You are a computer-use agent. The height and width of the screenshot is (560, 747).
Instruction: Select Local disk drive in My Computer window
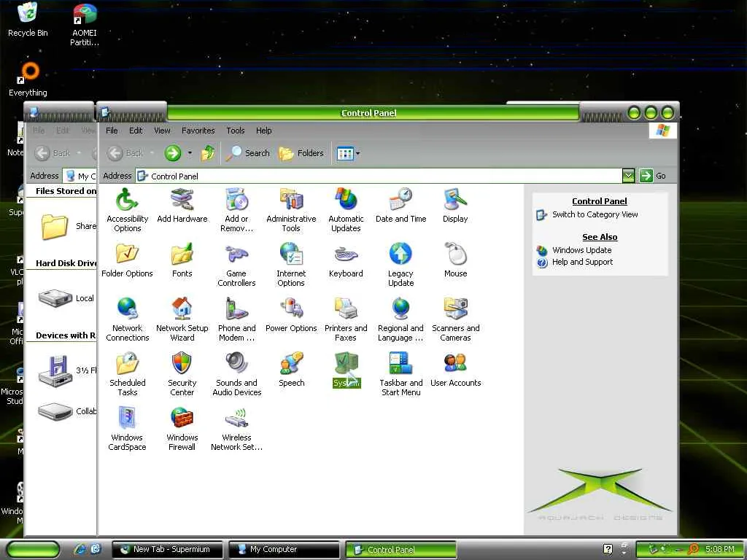55,298
